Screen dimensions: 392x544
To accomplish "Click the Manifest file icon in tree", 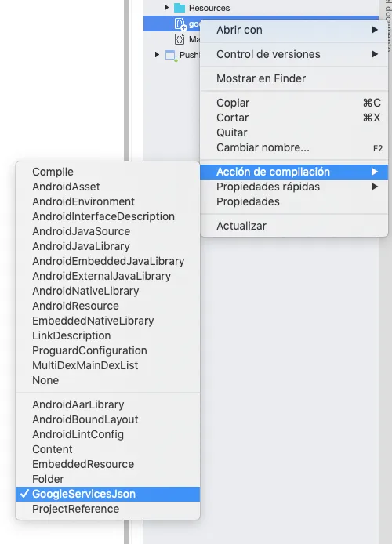I will pos(180,39).
